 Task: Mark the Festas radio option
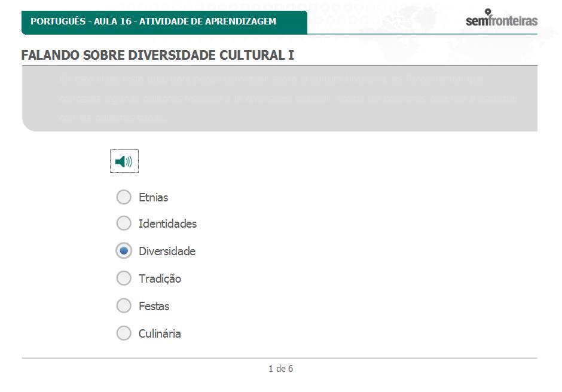pos(124,305)
